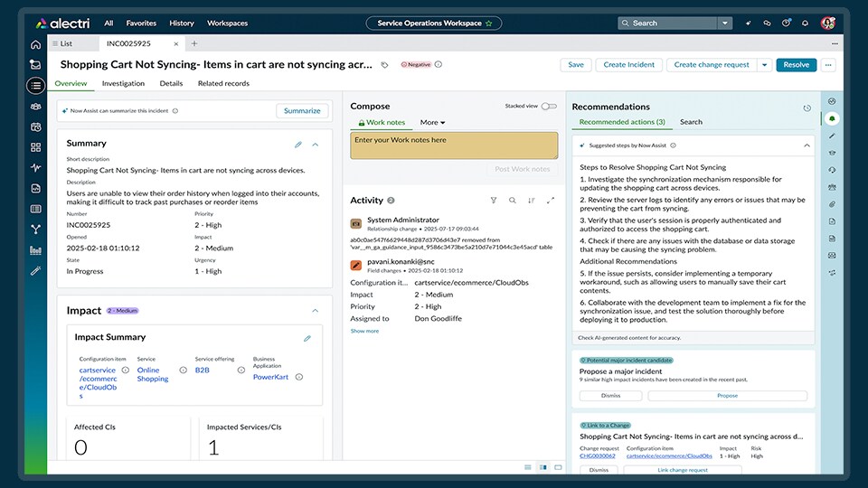Click the tag icon beside incident title
This screenshot has height=488, width=868.
[x=385, y=65]
